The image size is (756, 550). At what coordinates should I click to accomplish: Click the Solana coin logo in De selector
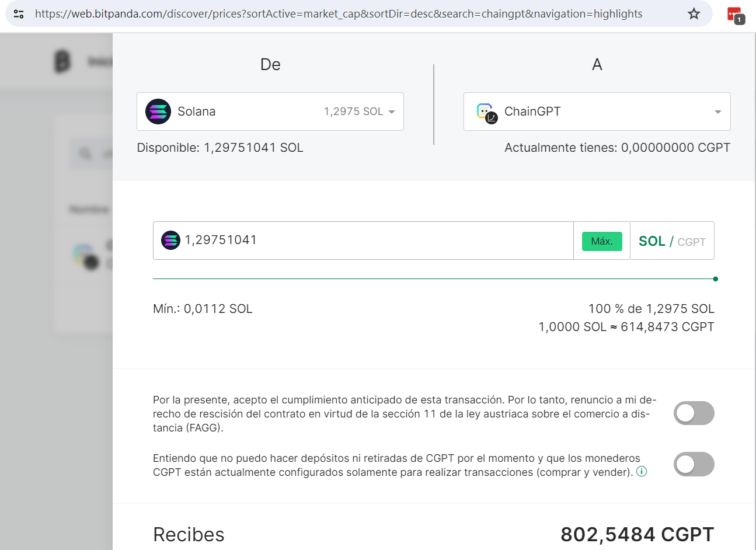[158, 112]
